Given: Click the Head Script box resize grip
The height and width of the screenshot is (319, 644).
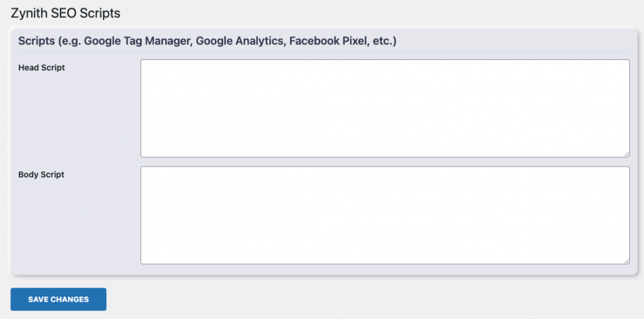Looking at the screenshot, I should 626,154.
